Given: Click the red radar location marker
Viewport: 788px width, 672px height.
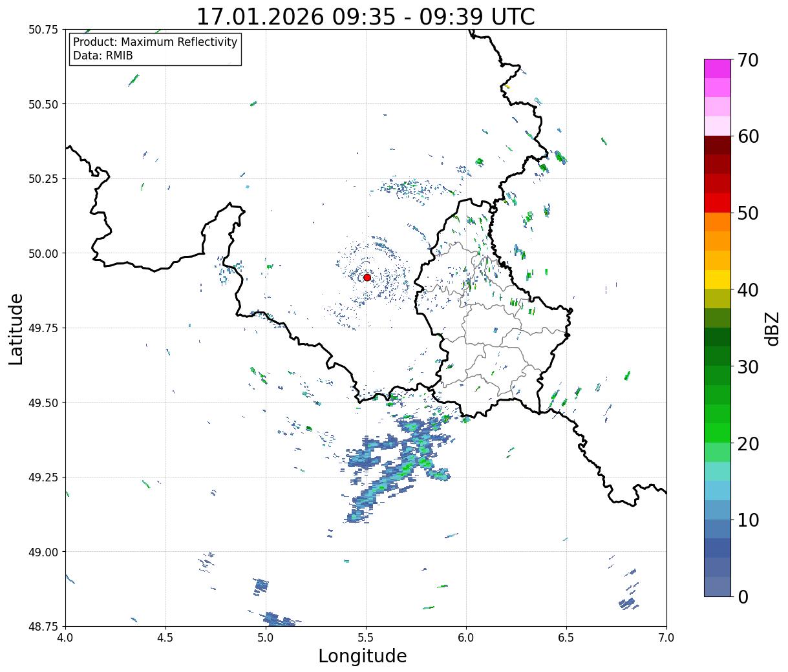Looking at the screenshot, I should (367, 277).
